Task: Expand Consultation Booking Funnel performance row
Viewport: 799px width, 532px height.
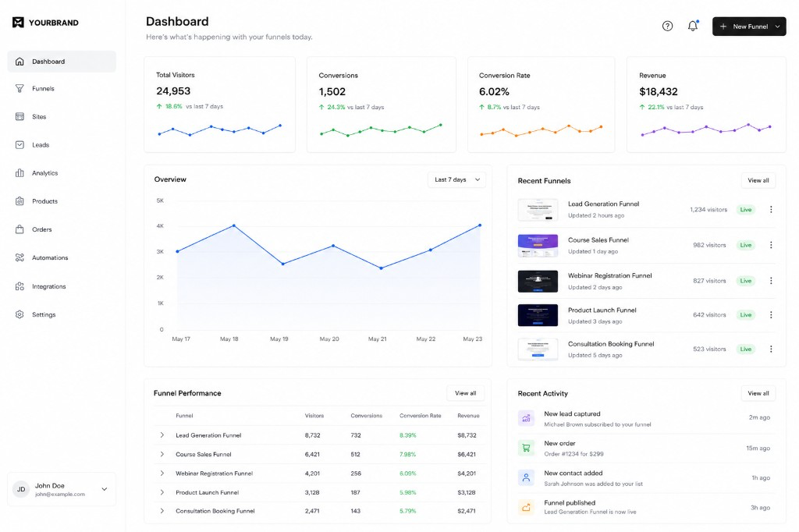Action: click(162, 511)
